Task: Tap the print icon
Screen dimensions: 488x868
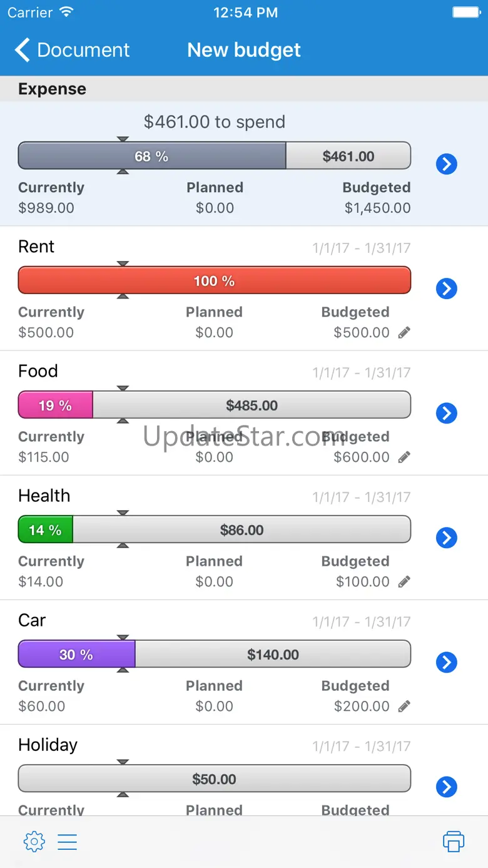Action: (454, 842)
